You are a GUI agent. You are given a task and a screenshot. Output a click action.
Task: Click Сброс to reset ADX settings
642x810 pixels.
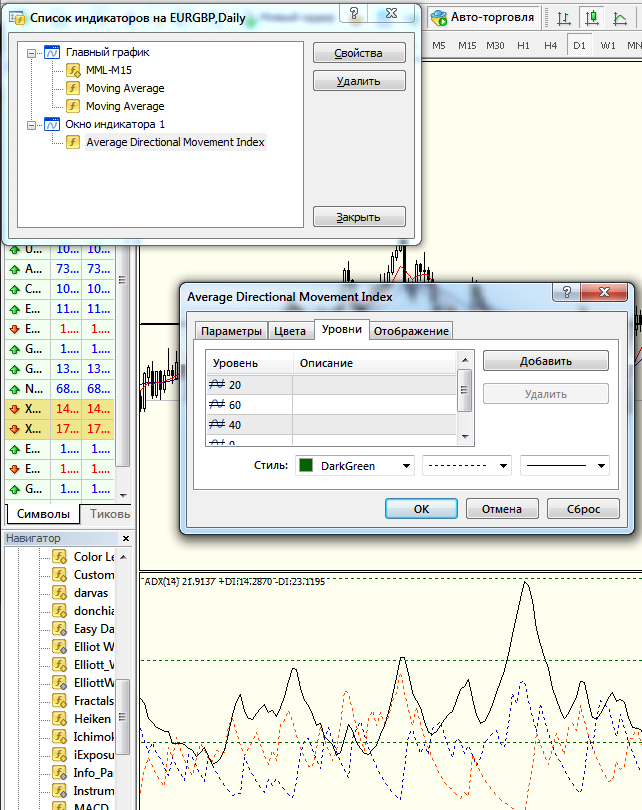[x=583, y=509]
